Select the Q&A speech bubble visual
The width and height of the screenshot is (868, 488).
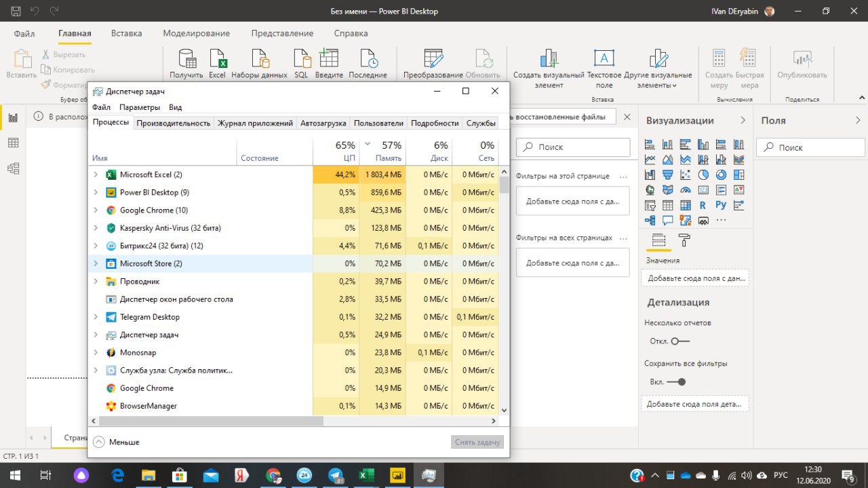pos(668,220)
